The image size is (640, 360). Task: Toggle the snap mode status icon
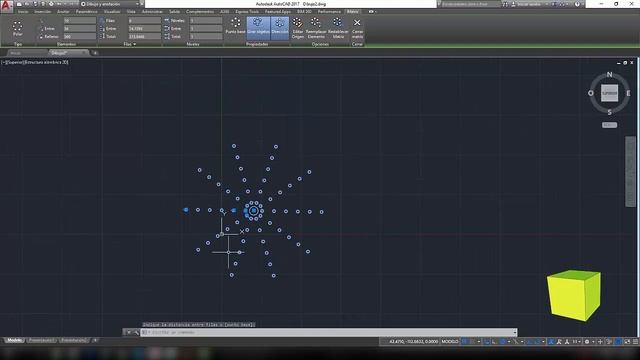point(472,342)
